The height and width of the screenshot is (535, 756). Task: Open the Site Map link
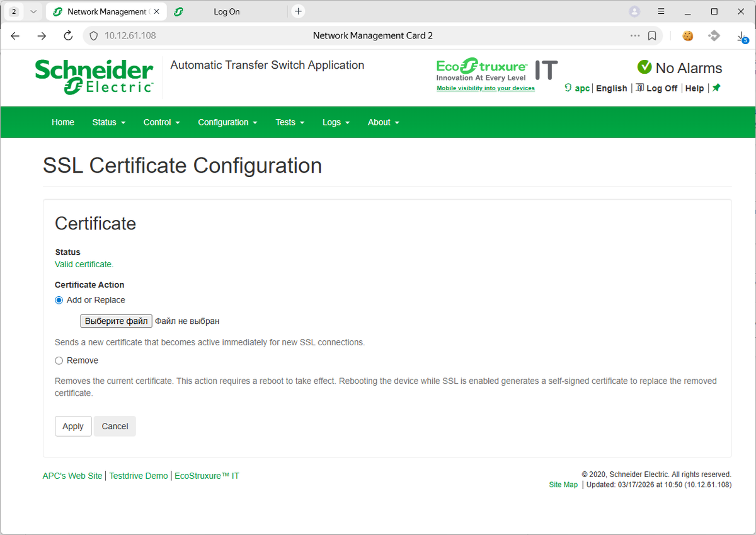pos(563,485)
